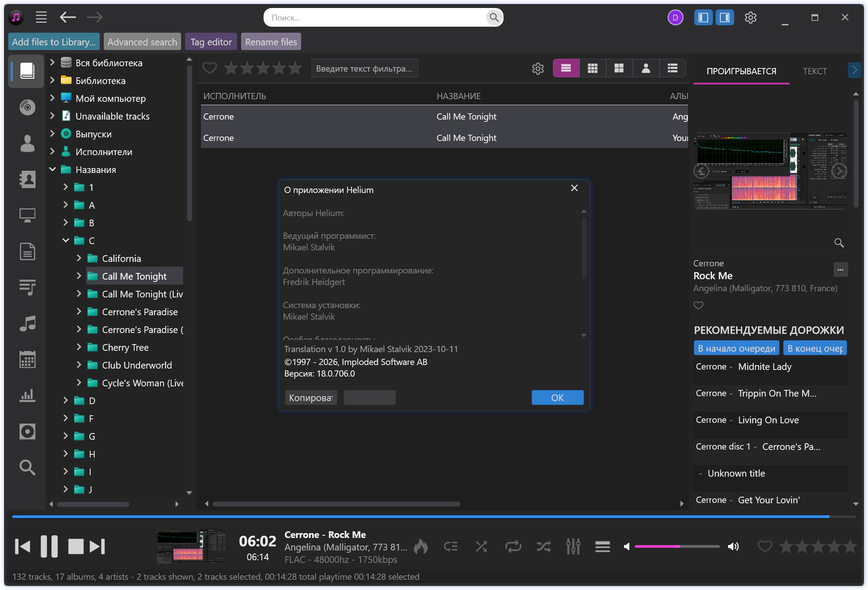Image resolution: width=868 pixels, height=590 pixels.
Task: Switch to album grid view icon
Action: [x=592, y=68]
